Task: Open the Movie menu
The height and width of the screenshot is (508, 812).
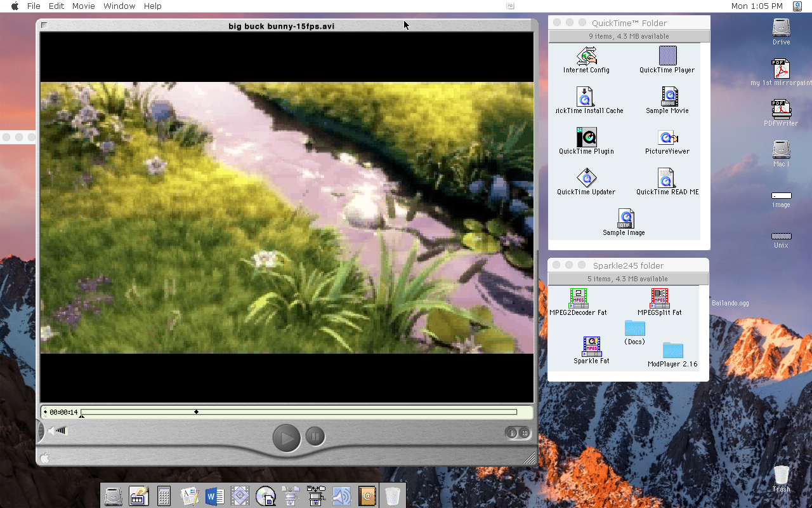Action: tap(84, 6)
